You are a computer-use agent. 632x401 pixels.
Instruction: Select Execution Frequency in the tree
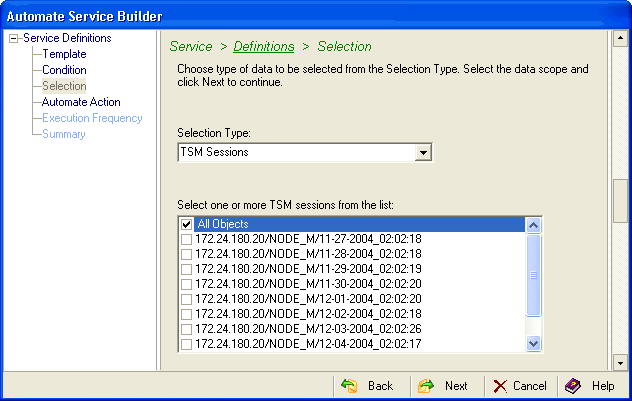tap(92, 118)
